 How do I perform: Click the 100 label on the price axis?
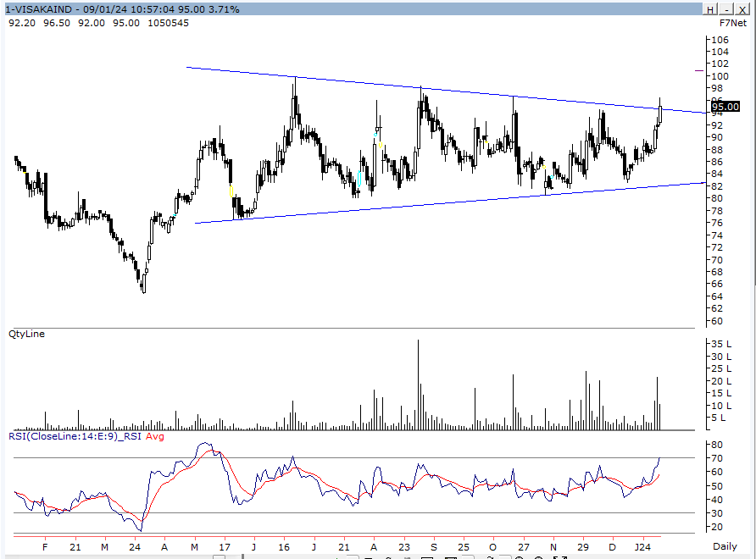(x=720, y=76)
